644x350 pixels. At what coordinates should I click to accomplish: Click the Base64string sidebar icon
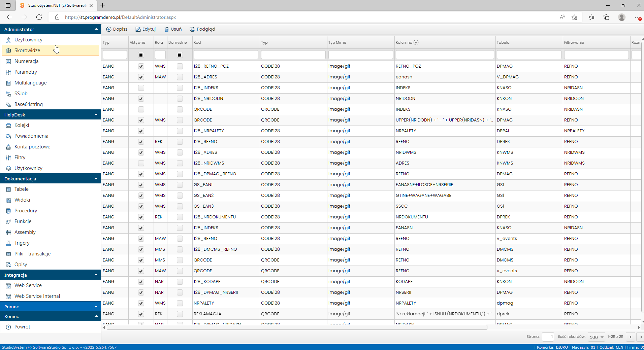(x=8, y=105)
